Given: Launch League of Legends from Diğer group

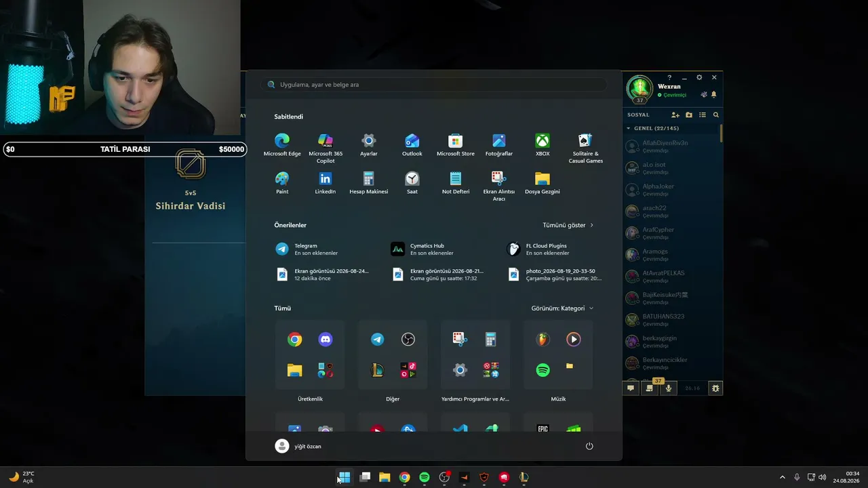Looking at the screenshot, I should (377, 370).
